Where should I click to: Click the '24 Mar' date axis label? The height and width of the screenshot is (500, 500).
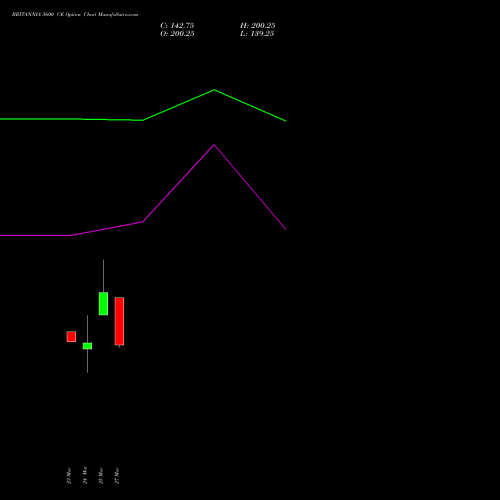coord(85,475)
